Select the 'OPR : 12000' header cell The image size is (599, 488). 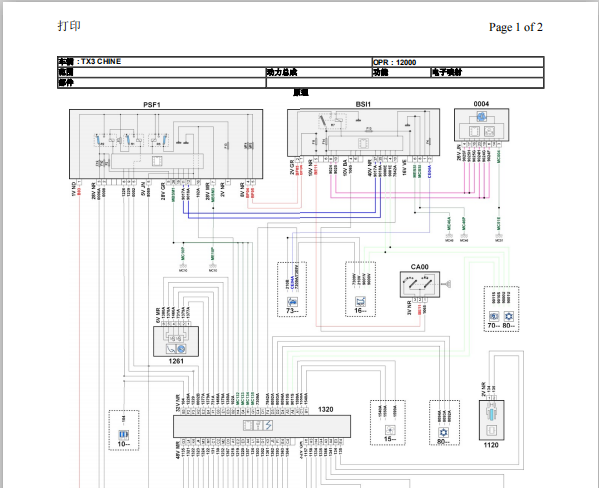(x=458, y=62)
